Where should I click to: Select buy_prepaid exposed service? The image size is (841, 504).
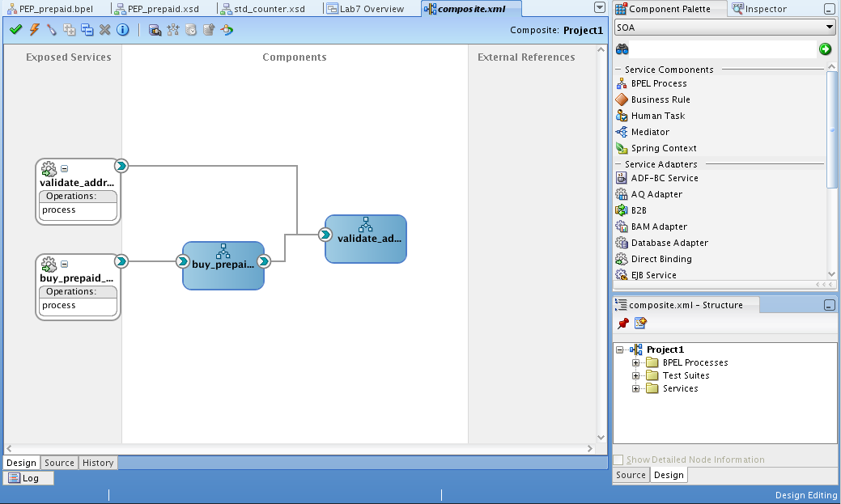(x=78, y=287)
